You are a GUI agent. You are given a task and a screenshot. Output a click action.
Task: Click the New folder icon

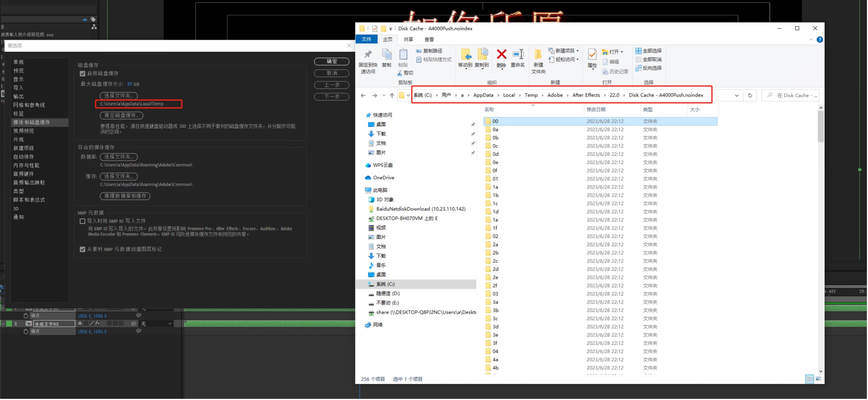point(538,55)
